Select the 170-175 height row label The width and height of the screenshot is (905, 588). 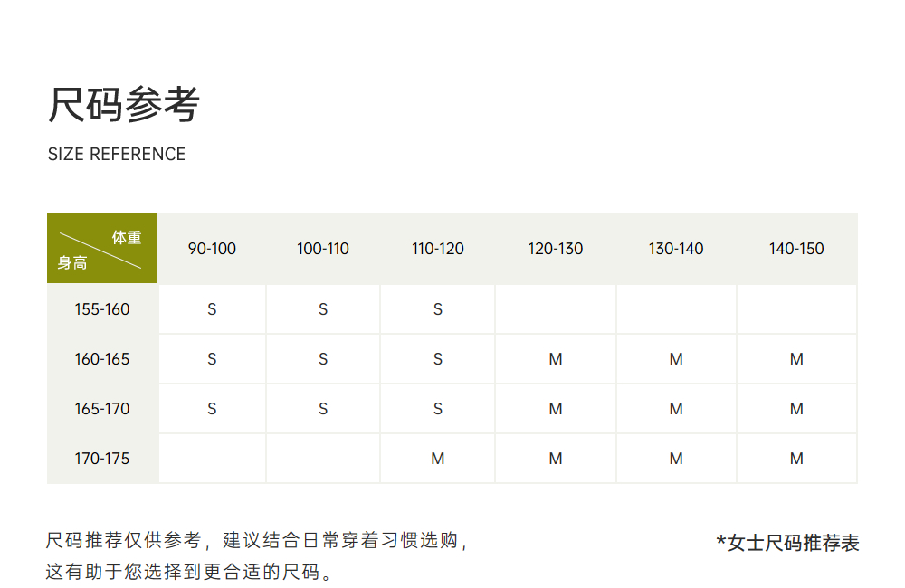pos(102,458)
